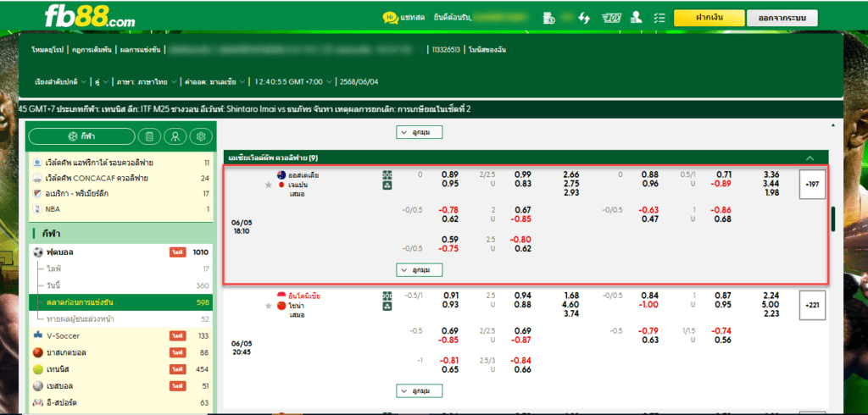Open the คู่ view dropdown

(102, 82)
